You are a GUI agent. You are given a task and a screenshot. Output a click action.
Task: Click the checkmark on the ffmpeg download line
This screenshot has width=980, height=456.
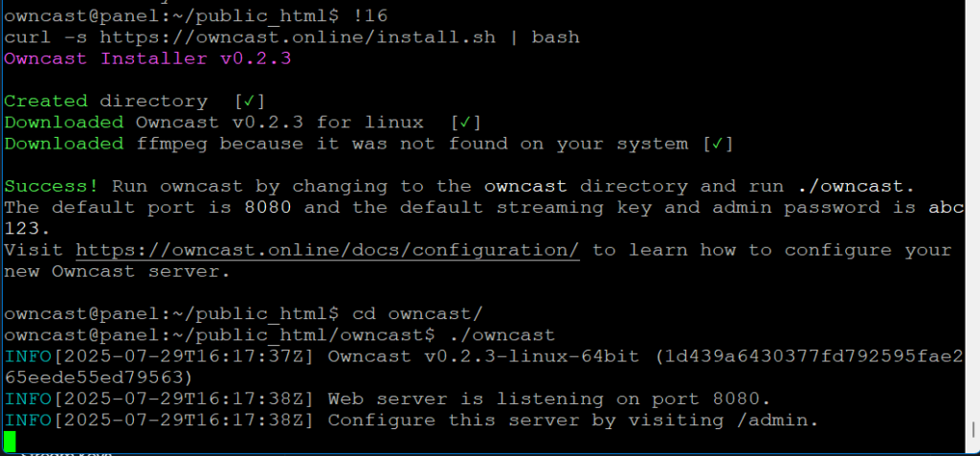pos(718,144)
